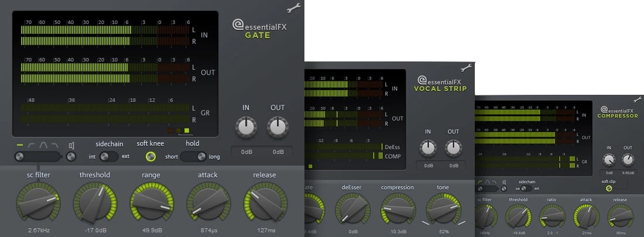Click the Compressor ratio knob
This screenshot has width=644, height=237.
click(553, 217)
